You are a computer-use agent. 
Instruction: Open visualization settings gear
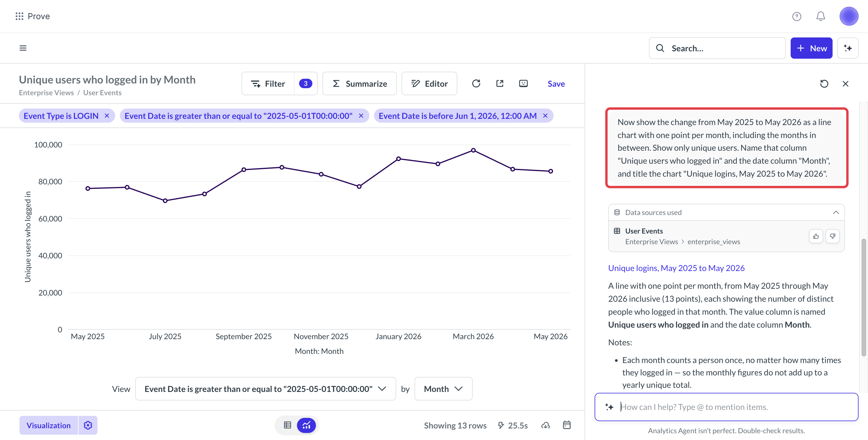coord(88,425)
